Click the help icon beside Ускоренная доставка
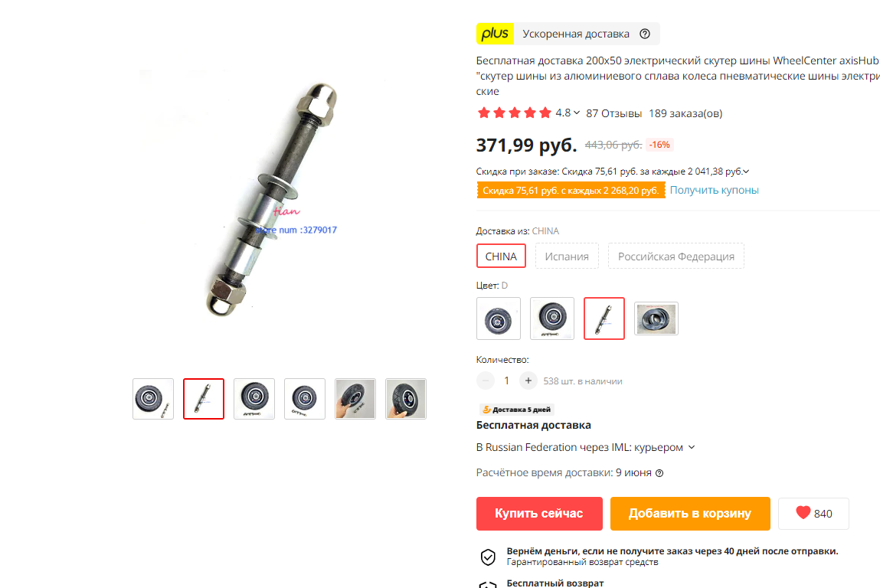This screenshot has height=588, width=880. click(645, 34)
